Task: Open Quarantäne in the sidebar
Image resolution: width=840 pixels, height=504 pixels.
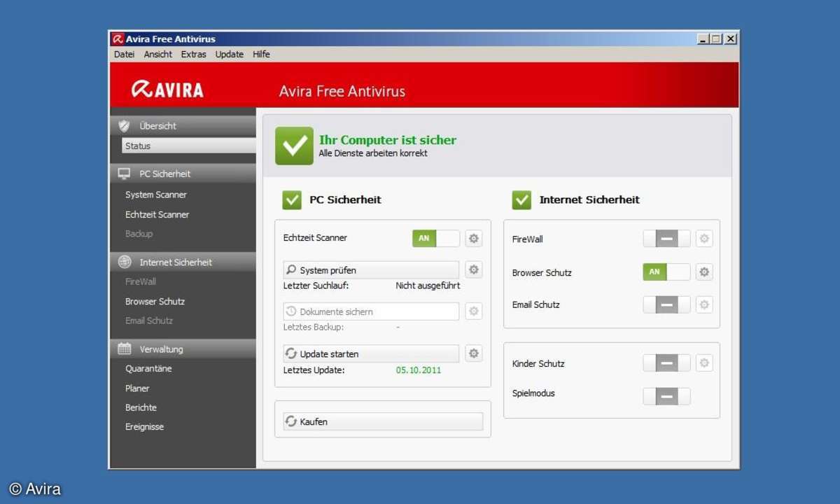Action: (148, 368)
